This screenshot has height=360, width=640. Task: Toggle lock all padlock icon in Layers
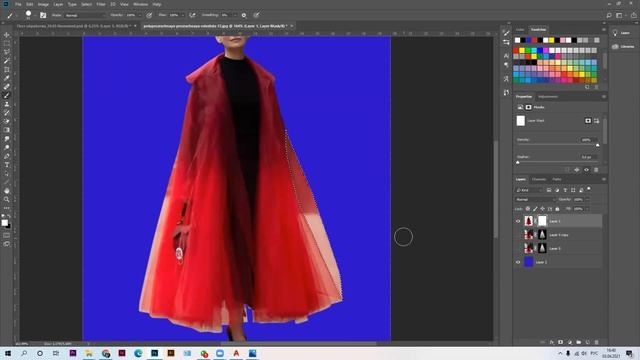click(557, 209)
